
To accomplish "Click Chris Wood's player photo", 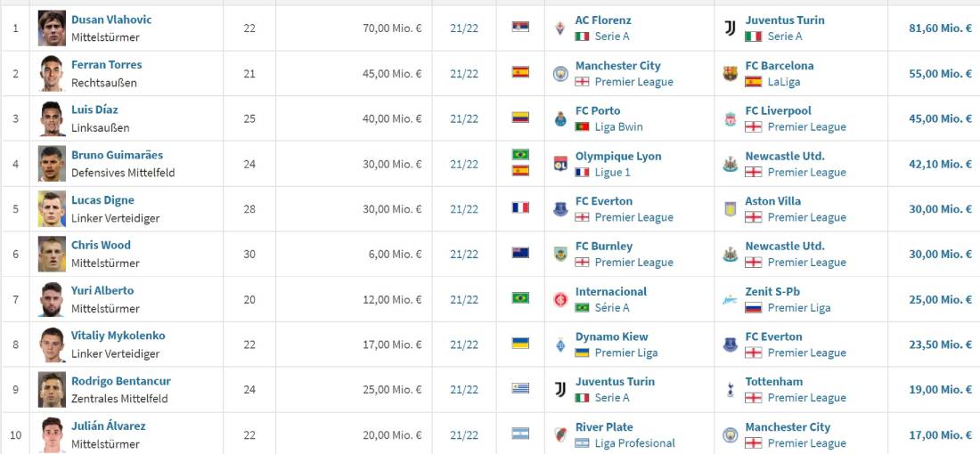I will pos(52,254).
